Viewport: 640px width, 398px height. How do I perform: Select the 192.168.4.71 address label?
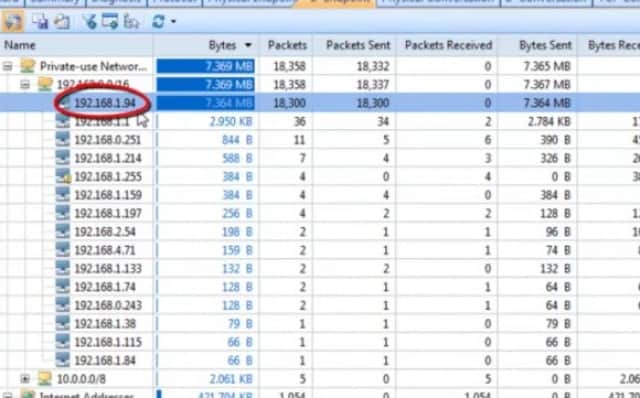pyautogui.click(x=105, y=250)
